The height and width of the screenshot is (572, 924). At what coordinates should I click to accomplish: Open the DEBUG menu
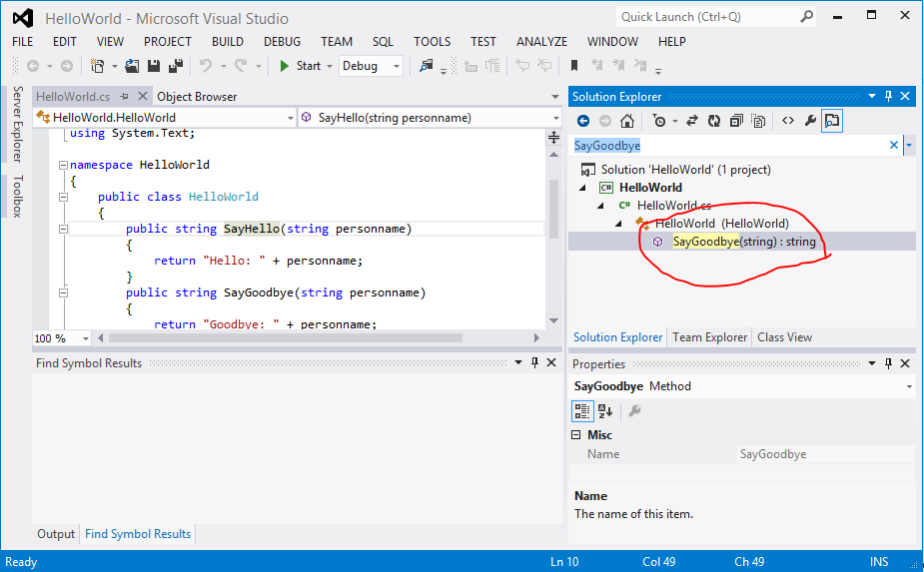[282, 42]
